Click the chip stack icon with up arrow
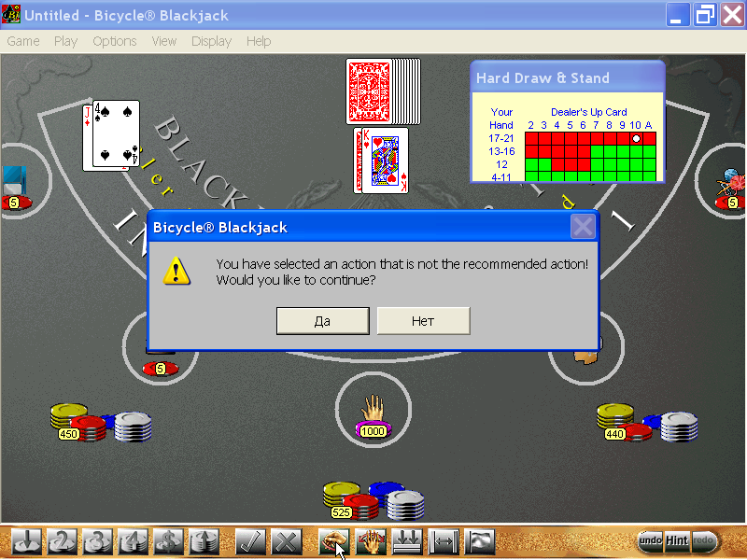Screen dimensions: 747x560 [x=204, y=541]
